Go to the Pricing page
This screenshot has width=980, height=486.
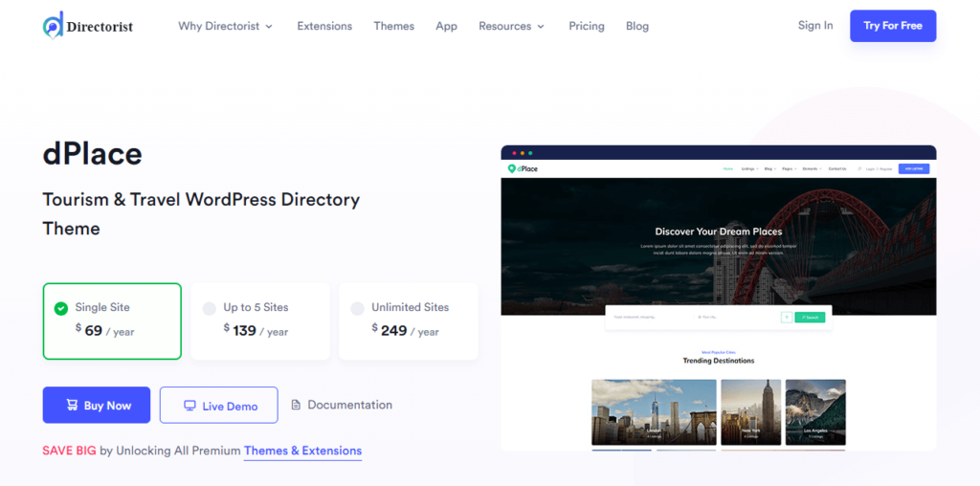587,26
